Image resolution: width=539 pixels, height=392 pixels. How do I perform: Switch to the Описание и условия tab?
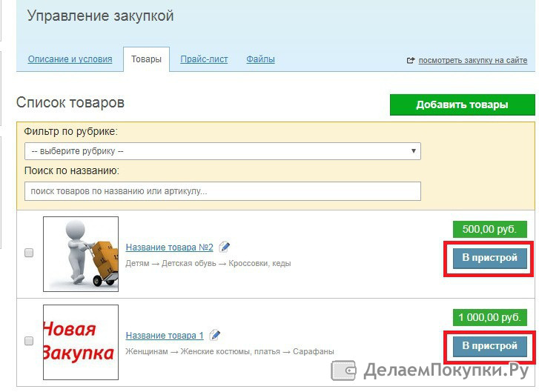coord(70,59)
